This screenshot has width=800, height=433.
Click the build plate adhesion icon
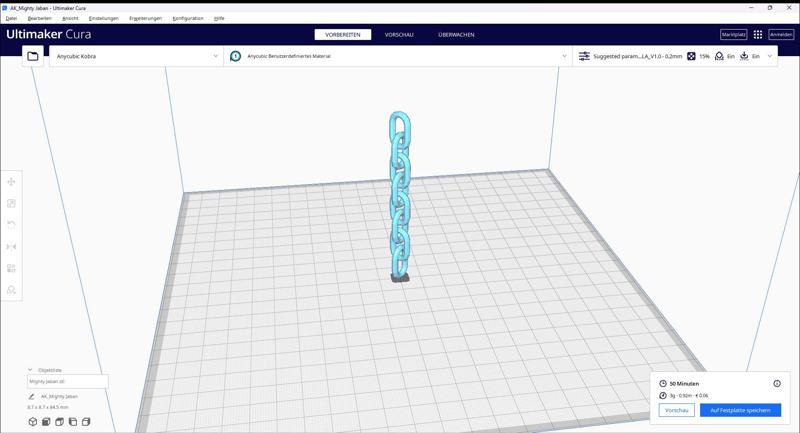click(x=744, y=56)
